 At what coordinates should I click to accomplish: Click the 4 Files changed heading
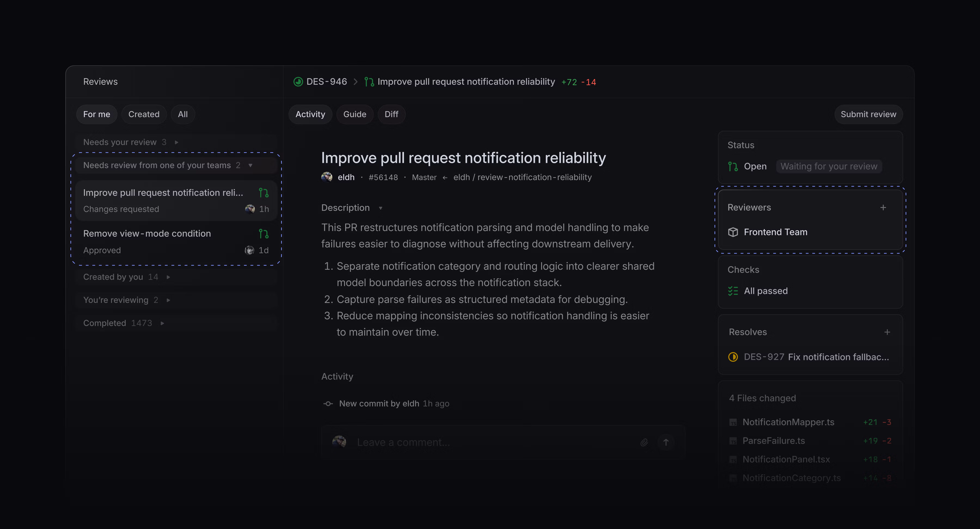coord(762,398)
